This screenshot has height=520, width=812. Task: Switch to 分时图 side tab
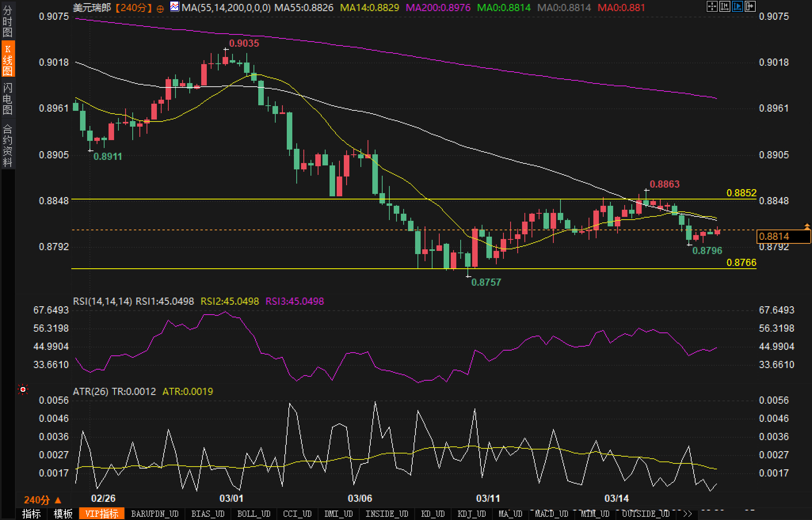(x=8, y=21)
